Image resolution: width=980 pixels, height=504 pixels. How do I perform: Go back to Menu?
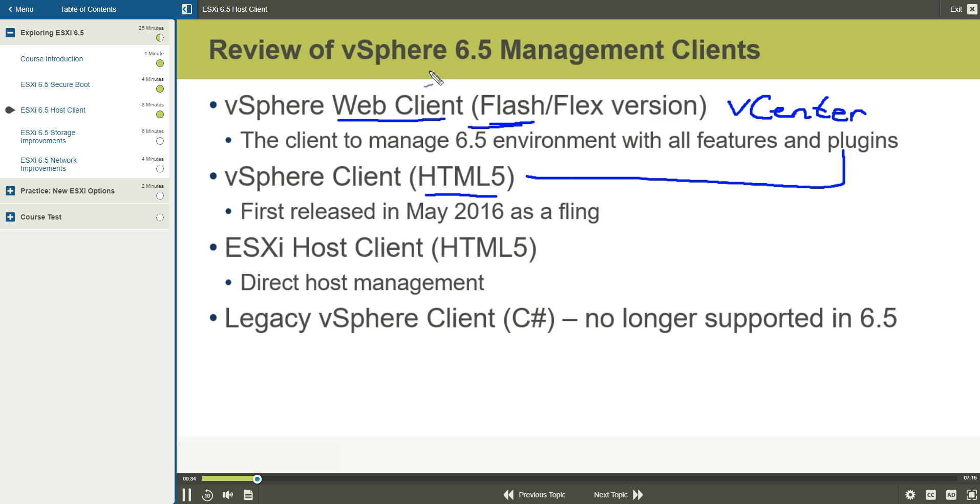click(x=21, y=9)
